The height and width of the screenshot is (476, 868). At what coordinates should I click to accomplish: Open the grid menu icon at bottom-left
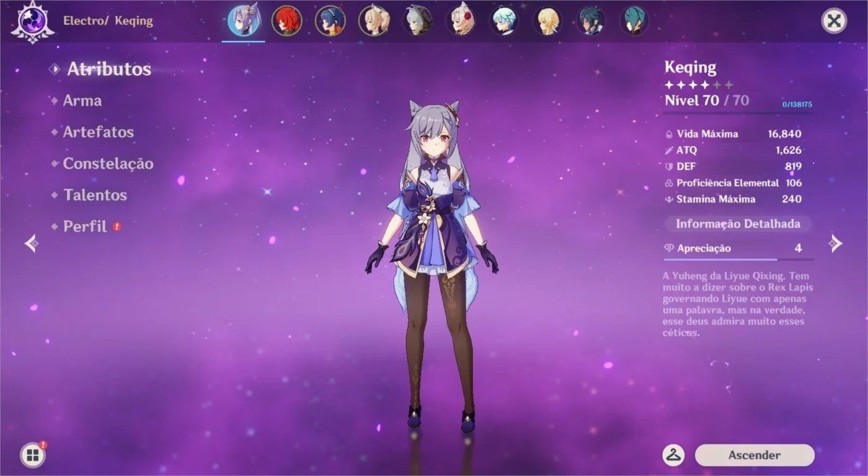(33, 456)
